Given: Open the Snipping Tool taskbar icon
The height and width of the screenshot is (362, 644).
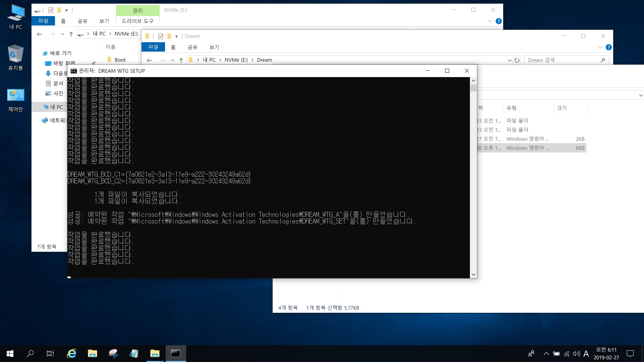Looking at the screenshot, I should 113,354.
